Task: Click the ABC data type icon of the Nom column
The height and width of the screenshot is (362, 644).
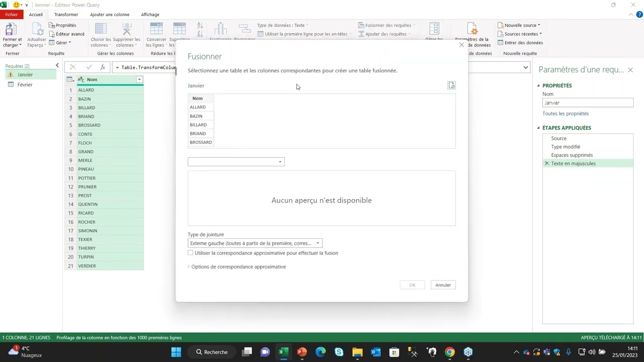Action: point(81,79)
